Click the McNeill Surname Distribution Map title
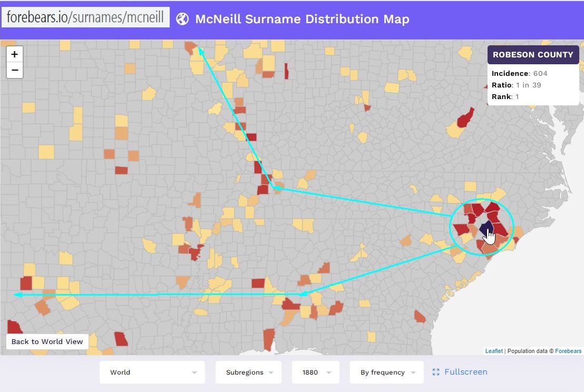 pos(302,19)
